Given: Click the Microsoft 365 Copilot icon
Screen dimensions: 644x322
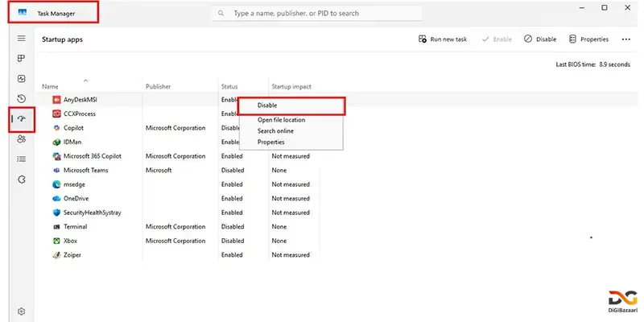Looking at the screenshot, I should 56,156.
